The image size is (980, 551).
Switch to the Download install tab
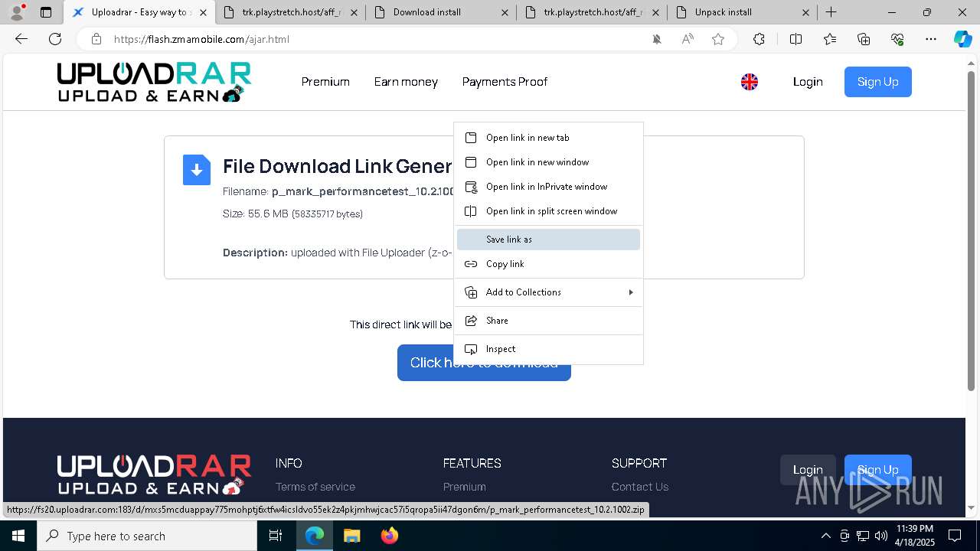(441, 12)
